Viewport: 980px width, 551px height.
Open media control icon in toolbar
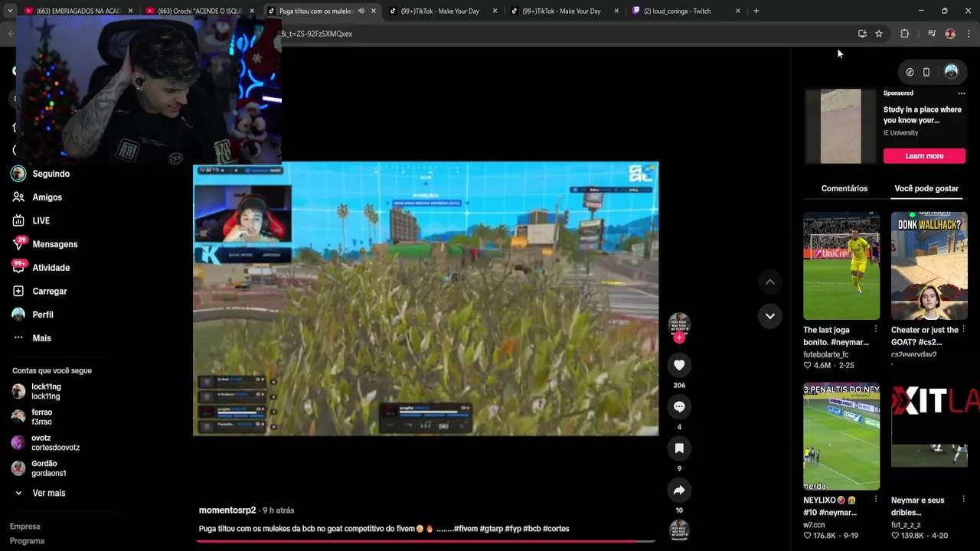click(x=931, y=34)
